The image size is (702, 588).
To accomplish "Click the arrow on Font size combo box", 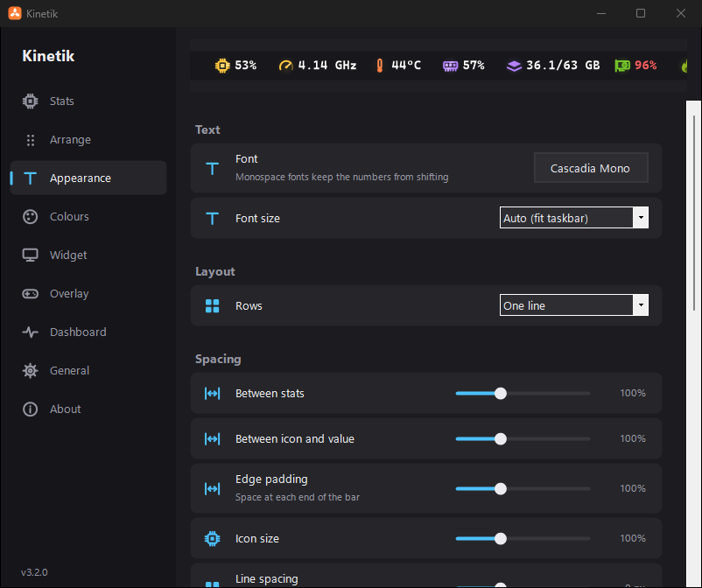I will point(641,218).
